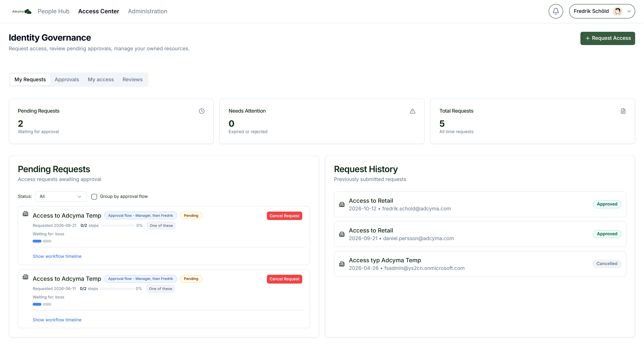
Task: Click Approval flow badge on 2026-09-21 request
Action: pos(140,216)
